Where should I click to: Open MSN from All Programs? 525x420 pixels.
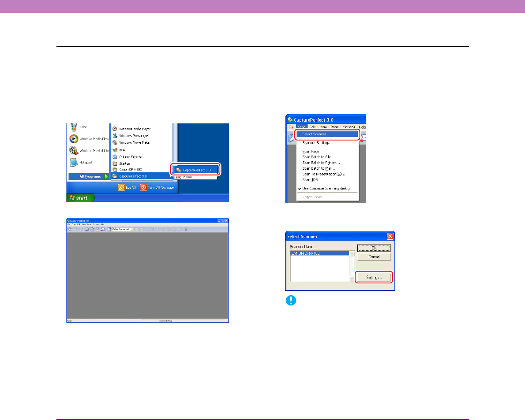tap(119, 150)
